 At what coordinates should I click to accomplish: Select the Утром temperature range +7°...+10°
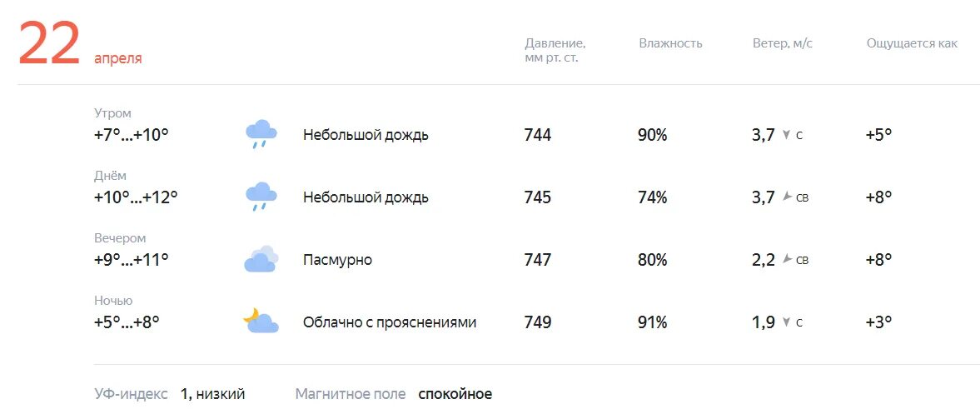click(x=132, y=134)
